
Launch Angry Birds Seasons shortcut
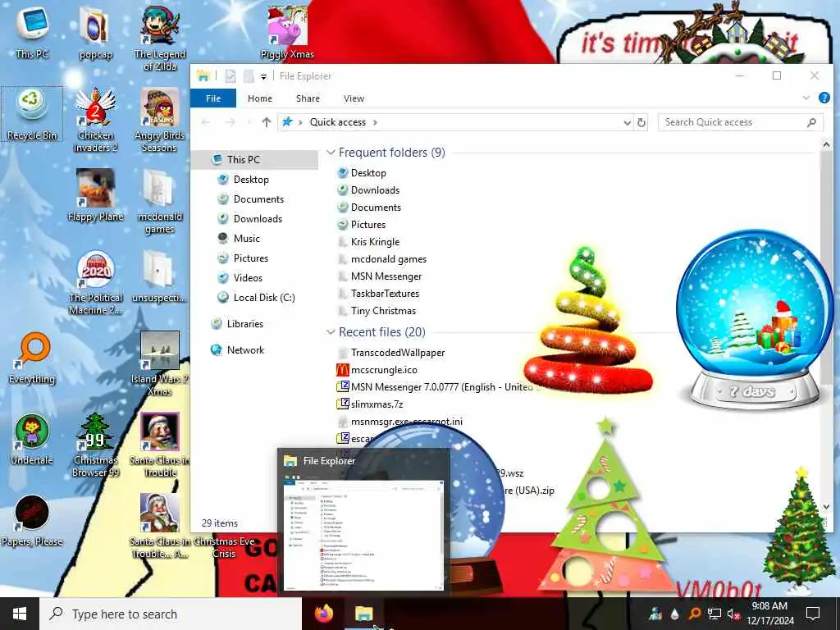(160, 120)
